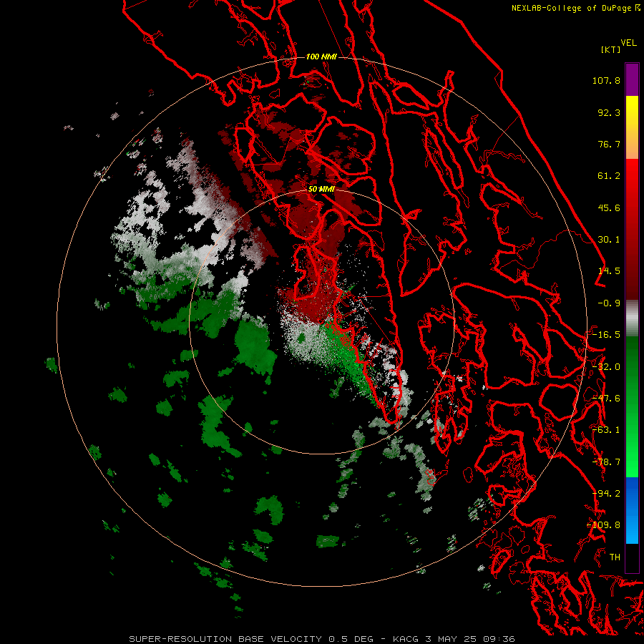This screenshot has width=644, height=644.
Task: Click the 107.8 legend value
Action: (x=606, y=80)
